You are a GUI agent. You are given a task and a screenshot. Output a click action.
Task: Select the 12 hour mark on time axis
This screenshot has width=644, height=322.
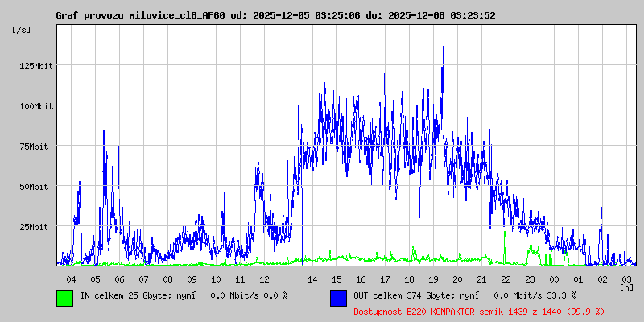[x=264, y=279]
